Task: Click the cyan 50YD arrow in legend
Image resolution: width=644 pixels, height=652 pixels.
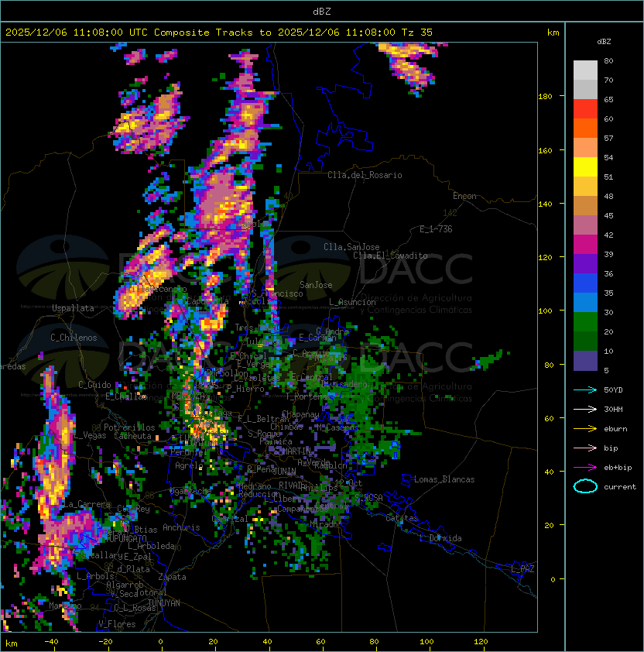Action: pos(585,389)
